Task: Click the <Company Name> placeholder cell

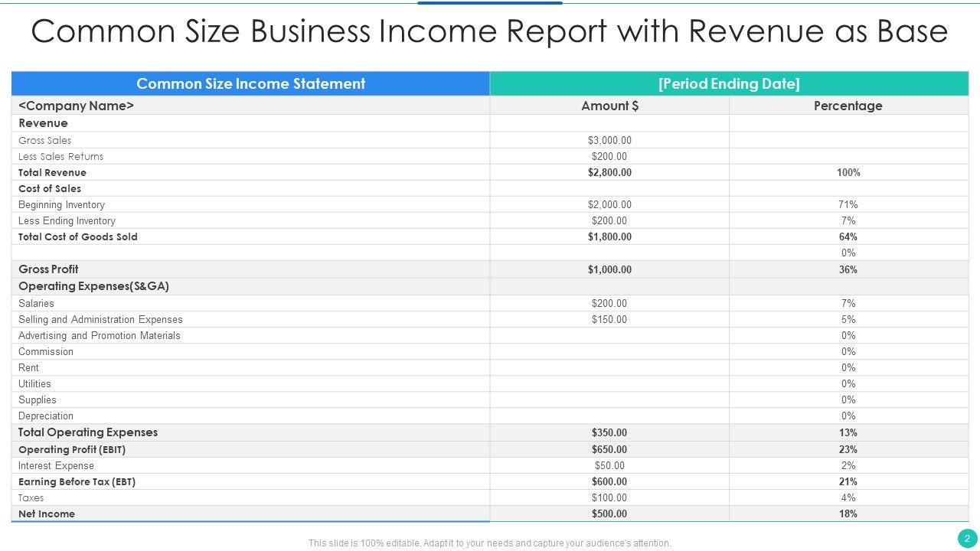Action: [77, 106]
